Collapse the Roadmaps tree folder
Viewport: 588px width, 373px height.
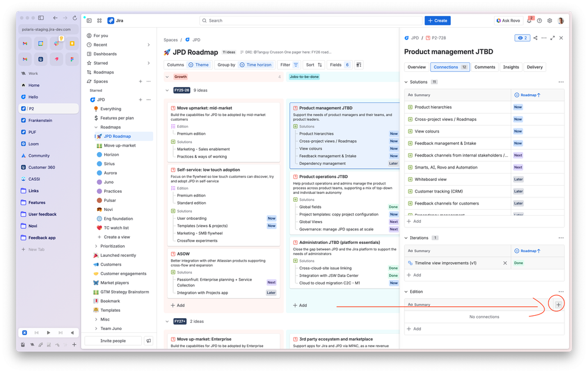(96, 128)
